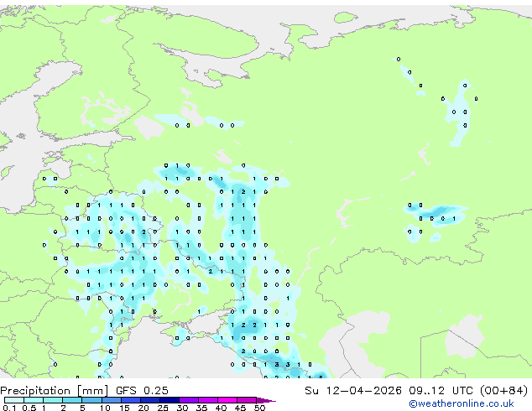Click the '[mm]' unit label

tap(93, 391)
